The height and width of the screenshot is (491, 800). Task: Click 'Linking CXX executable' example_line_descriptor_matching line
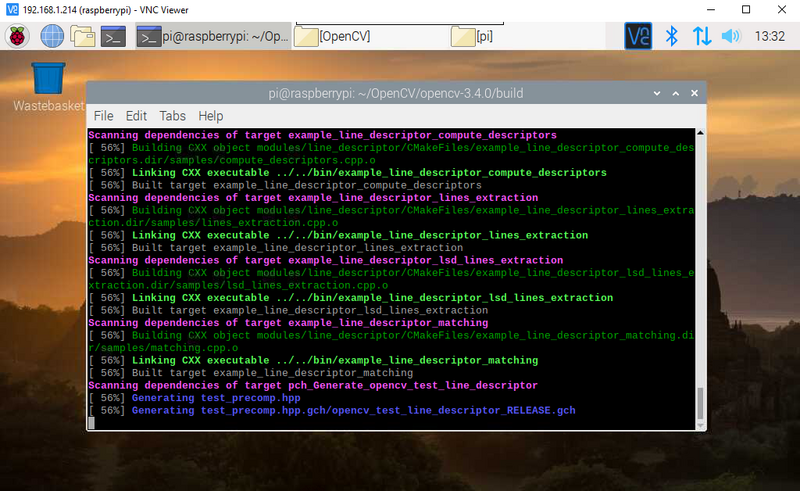pos(313,360)
